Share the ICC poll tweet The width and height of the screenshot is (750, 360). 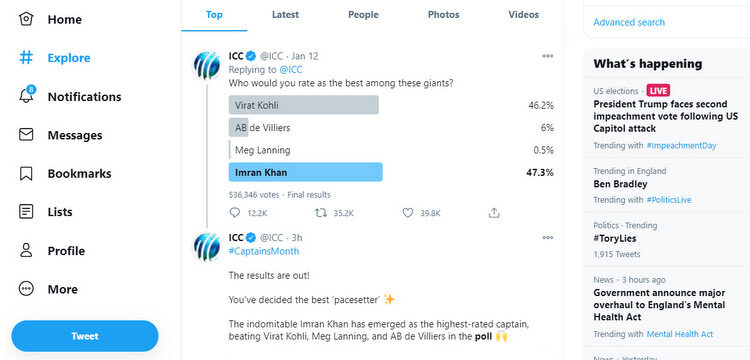[x=494, y=213]
